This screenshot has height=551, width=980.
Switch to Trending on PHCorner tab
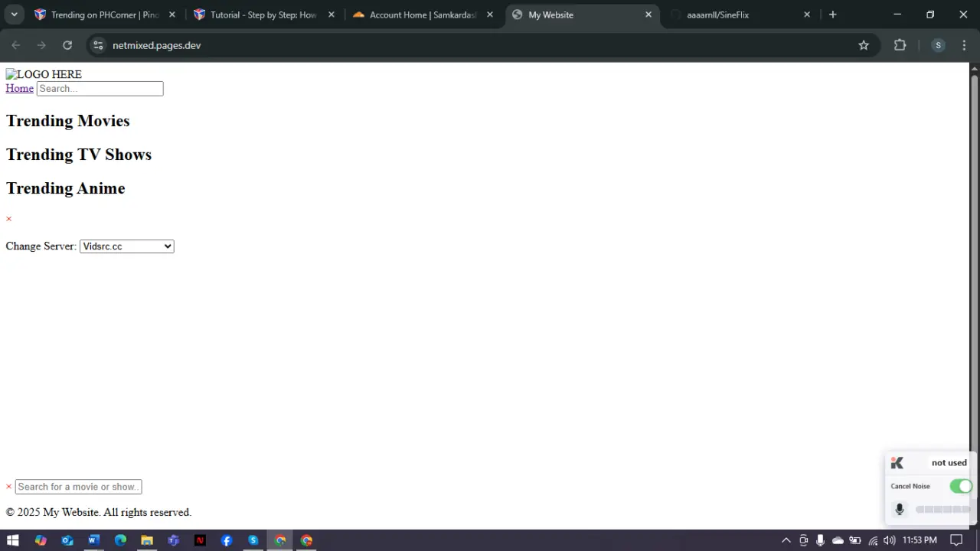click(x=105, y=15)
